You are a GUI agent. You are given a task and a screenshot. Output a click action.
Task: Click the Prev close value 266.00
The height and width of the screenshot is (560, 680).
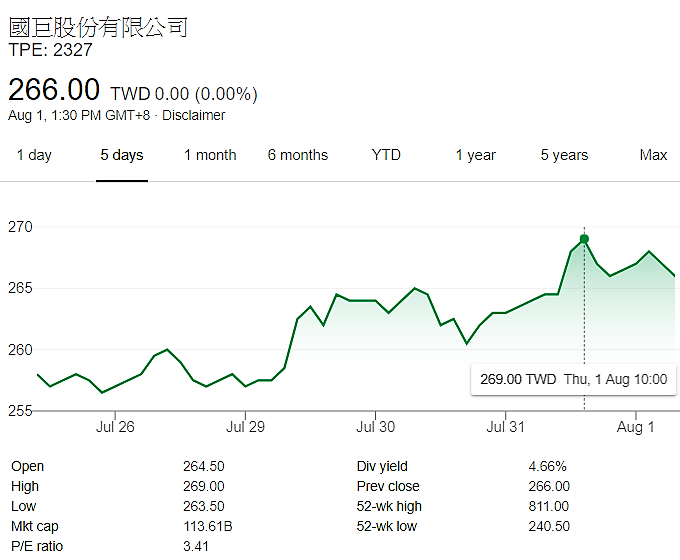click(x=549, y=486)
